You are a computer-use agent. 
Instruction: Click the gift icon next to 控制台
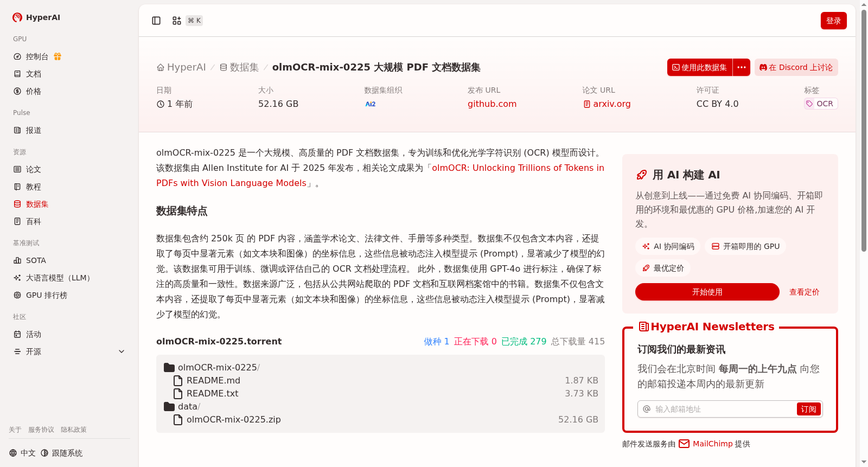pos(58,56)
